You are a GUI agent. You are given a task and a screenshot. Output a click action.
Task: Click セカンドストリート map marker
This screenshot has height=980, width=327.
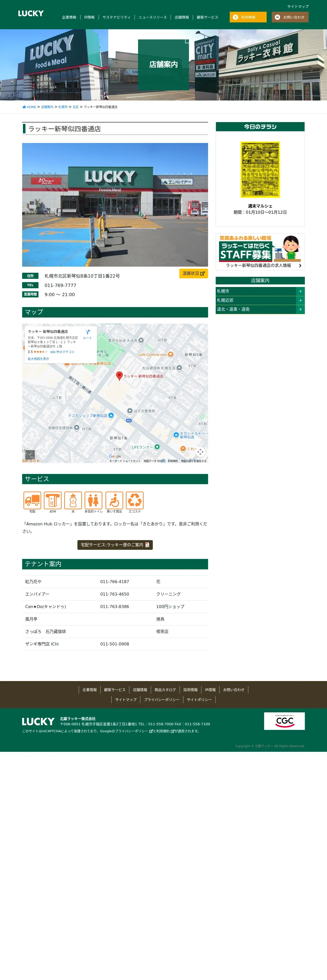point(176,435)
